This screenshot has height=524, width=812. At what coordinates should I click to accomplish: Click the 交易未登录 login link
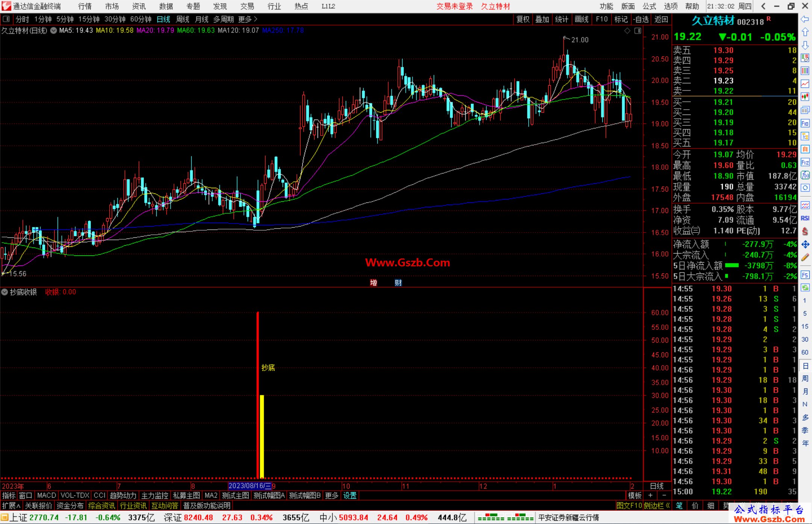click(x=454, y=6)
